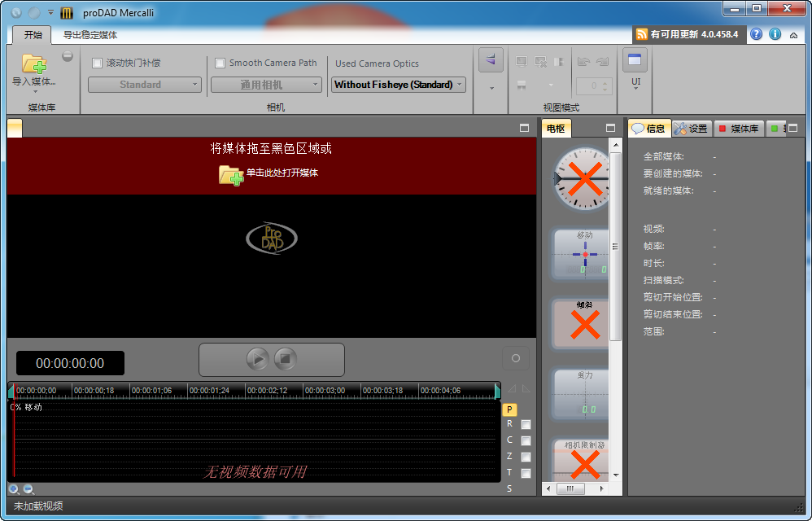Screen dimensions: 812x521
Task: Click the 00:00:02;12 mark on timeline ruler
Action: pos(267,391)
